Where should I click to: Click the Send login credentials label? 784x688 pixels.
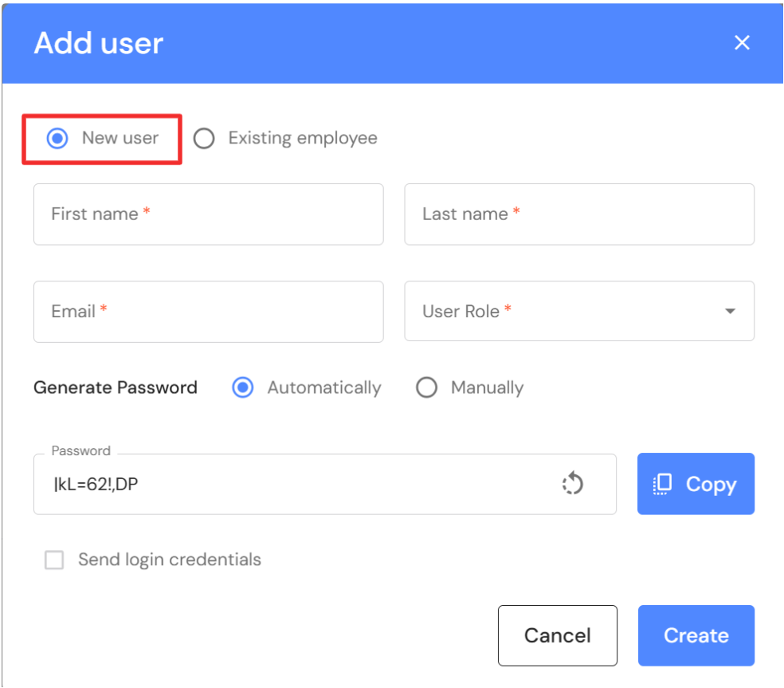pyautogui.click(x=170, y=560)
